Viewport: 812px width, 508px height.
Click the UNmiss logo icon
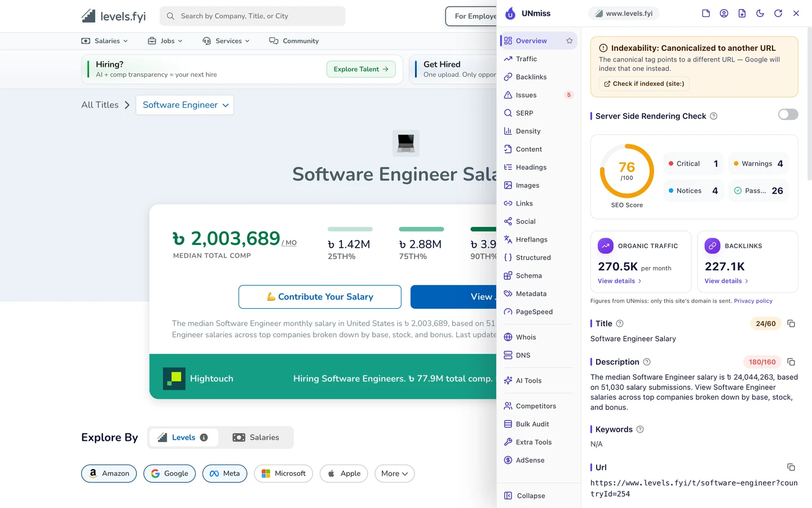pos(510,14)
